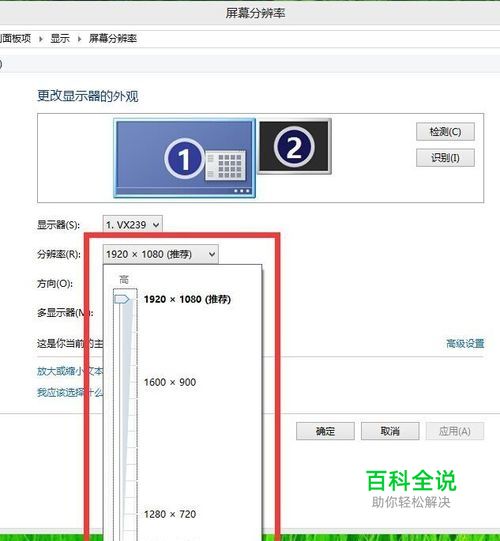
Task: Pick the 1920 × 1080 (推荐) resolution entry
Action: point(187,299)
